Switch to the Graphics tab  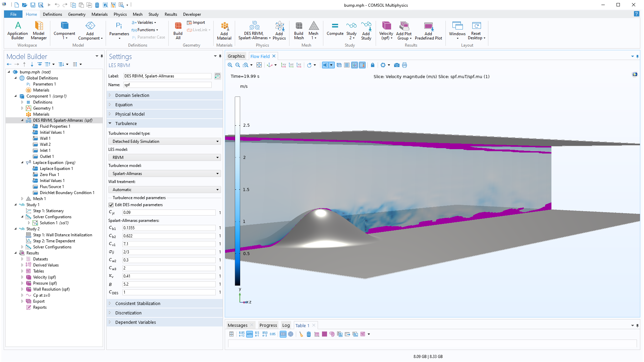(236, 56)
